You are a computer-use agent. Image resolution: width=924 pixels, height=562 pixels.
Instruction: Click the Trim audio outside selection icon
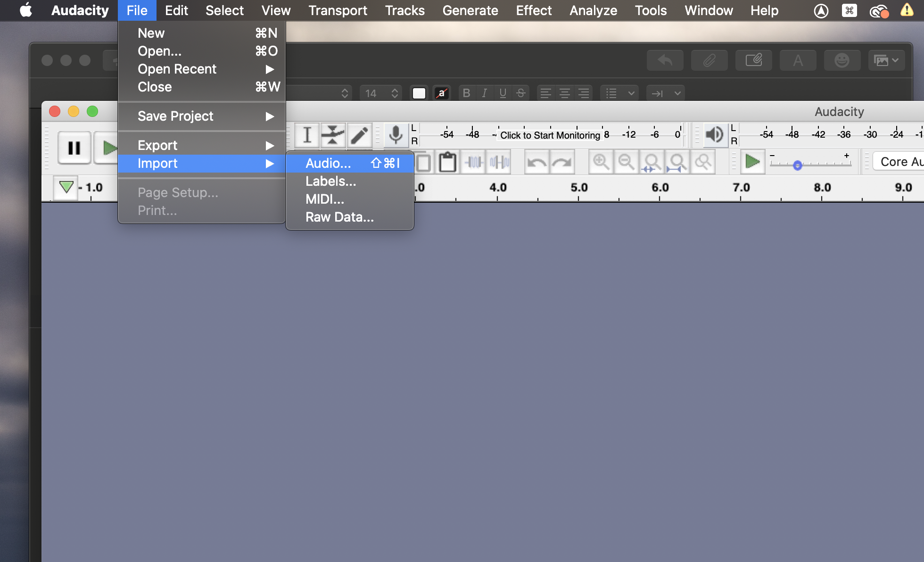tap(474, 162)
